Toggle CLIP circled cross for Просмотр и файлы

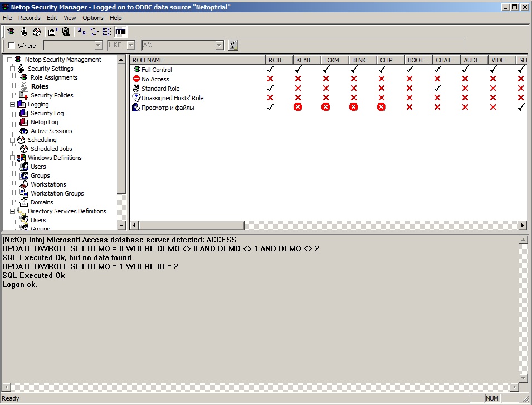[382, 107]
